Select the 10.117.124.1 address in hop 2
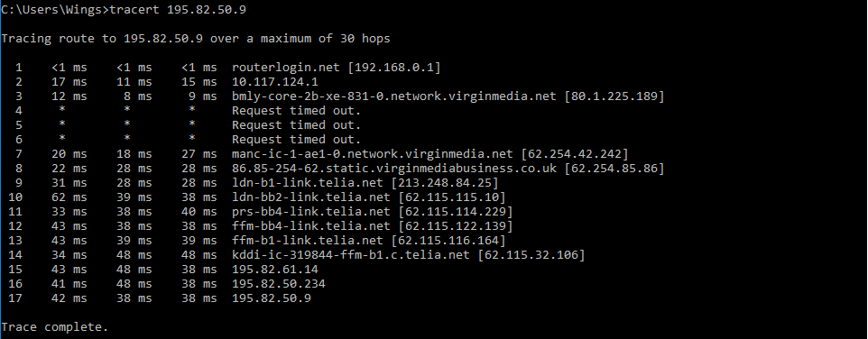 click(275, 82)
